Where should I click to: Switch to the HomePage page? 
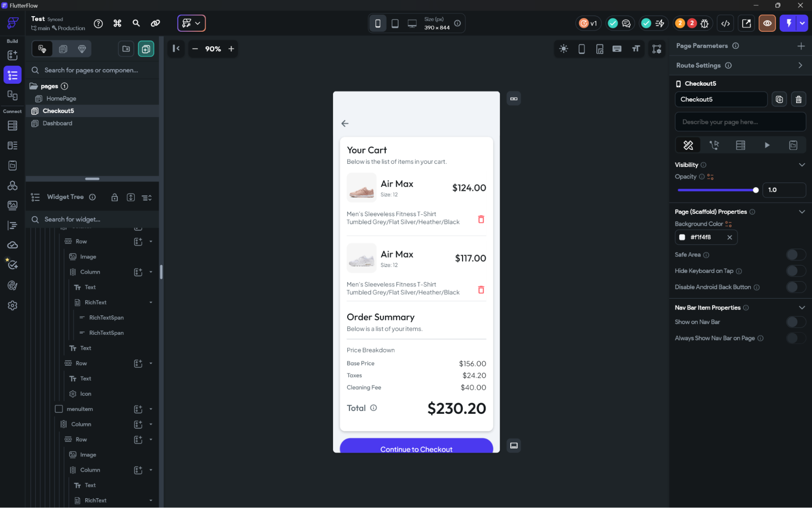(x=61, y=98)
